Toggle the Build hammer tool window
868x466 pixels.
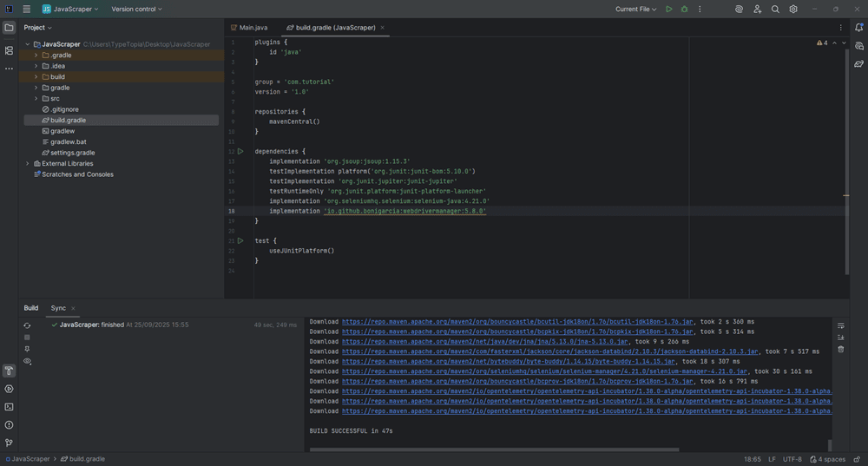tap(9, 371)
